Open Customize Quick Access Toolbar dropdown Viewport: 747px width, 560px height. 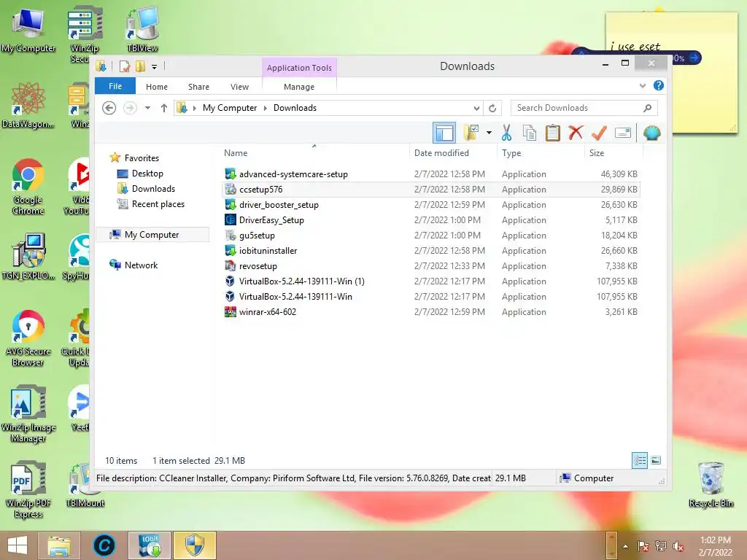pyautogui.click(x=155, y=66)
